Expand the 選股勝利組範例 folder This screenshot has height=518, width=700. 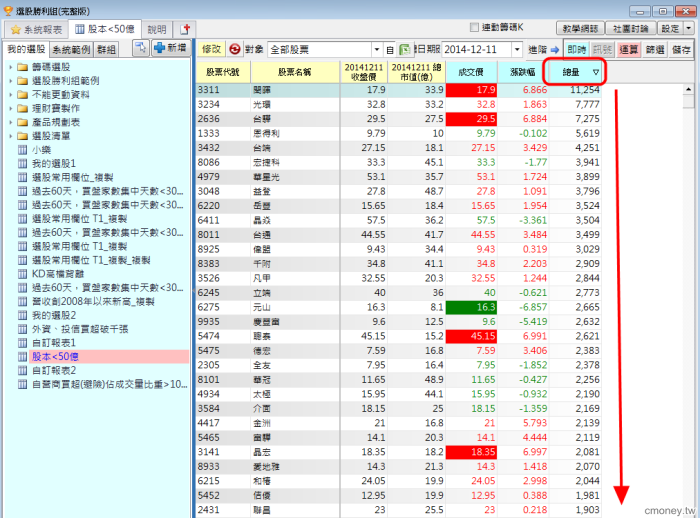point(10,81)
